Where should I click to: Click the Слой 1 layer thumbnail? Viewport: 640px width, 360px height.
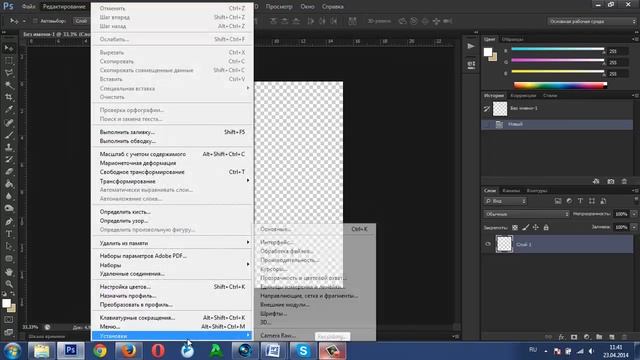point(504,244)
